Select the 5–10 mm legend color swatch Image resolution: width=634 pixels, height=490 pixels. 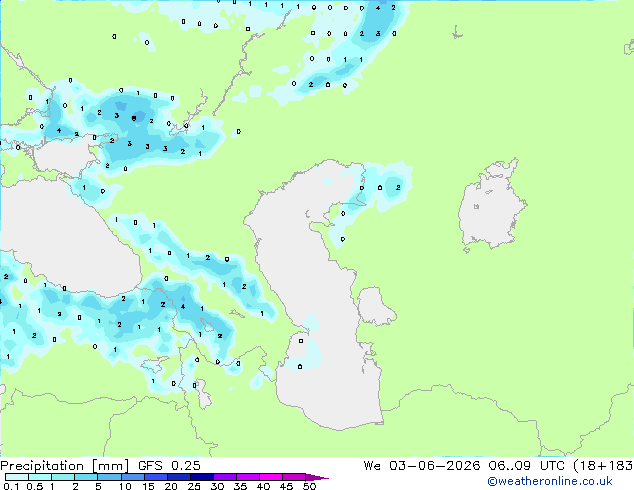109,477
